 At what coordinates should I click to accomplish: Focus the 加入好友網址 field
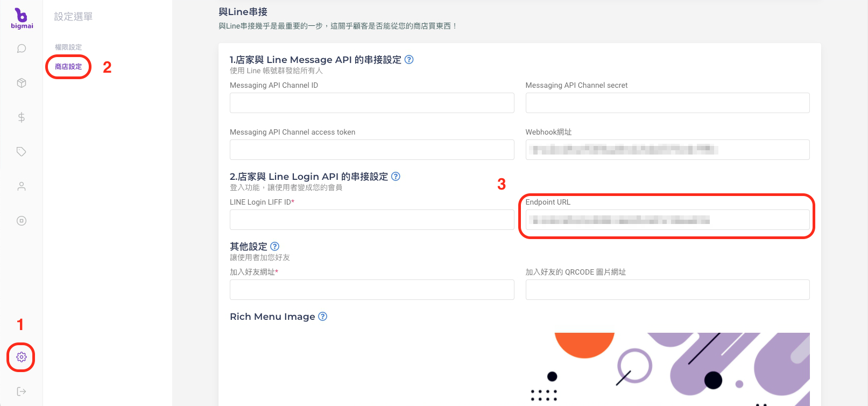point(372,290)
